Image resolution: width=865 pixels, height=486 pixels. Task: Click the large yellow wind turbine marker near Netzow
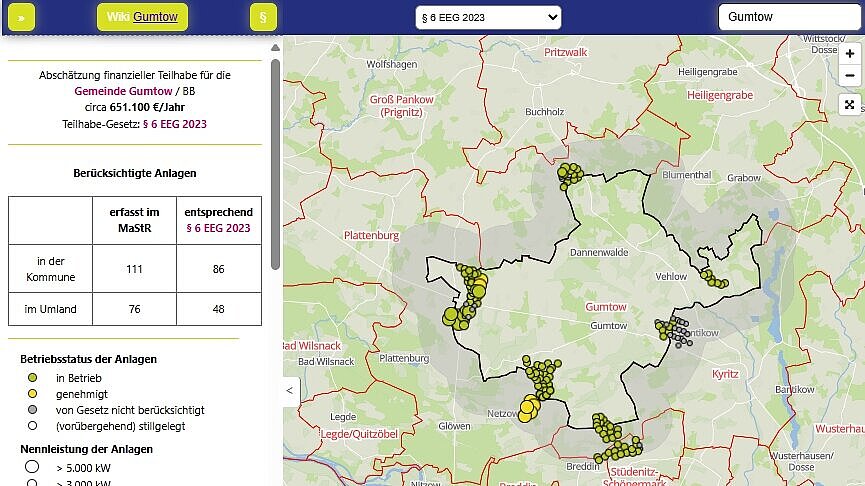click(x=526, y=407)
